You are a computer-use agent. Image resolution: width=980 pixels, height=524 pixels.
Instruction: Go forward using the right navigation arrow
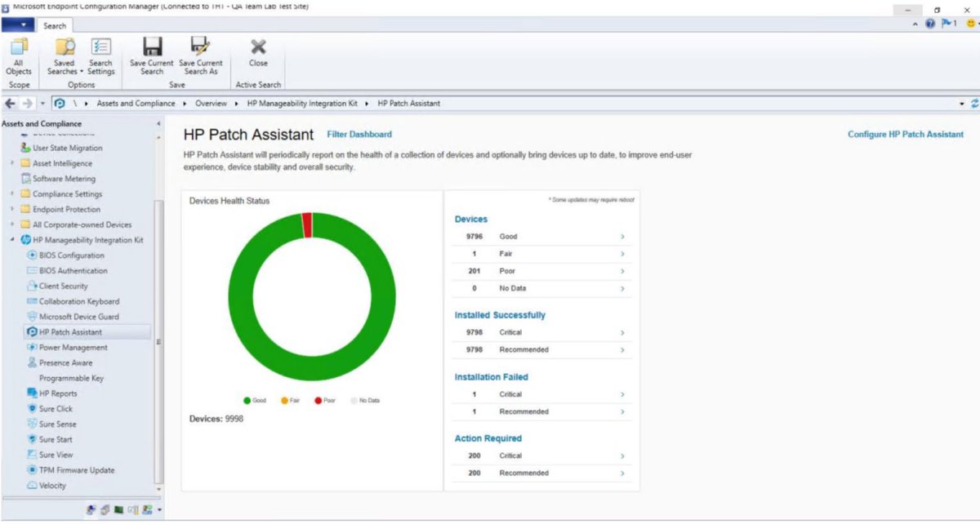27,104
